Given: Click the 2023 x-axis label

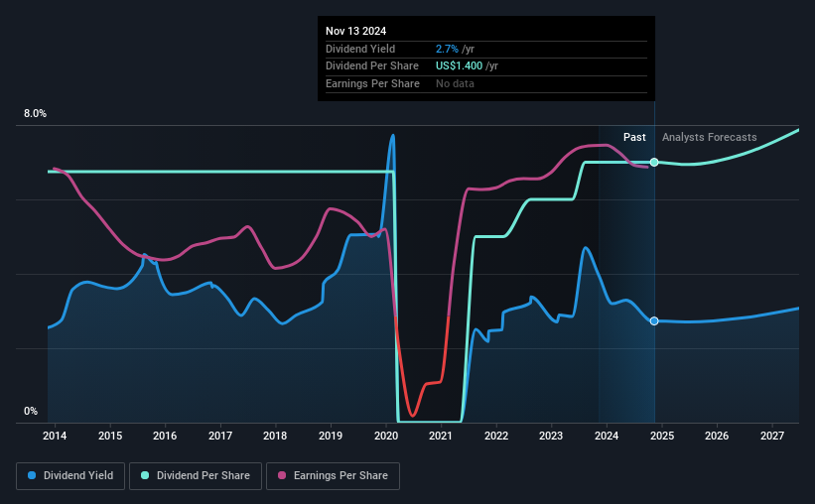Looking at the screenshot, I should coord(551,436).
